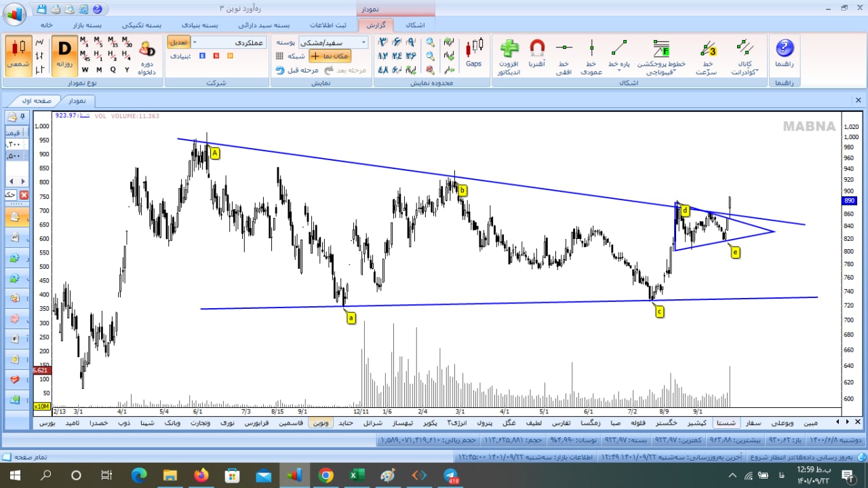Viewport: 868px width, 488px height.
Task: Click yellow marker e on chart
Action: click(x=736, y=252)
